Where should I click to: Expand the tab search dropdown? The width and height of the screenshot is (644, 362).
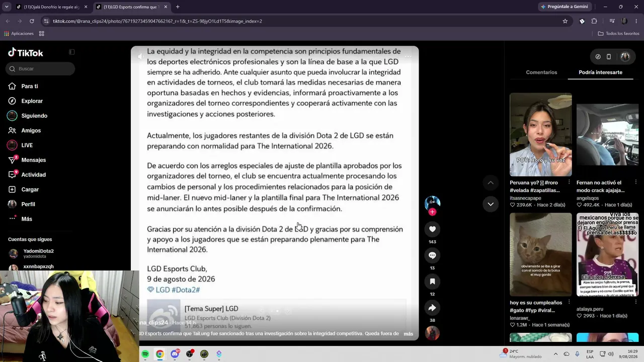coord(7,7)
